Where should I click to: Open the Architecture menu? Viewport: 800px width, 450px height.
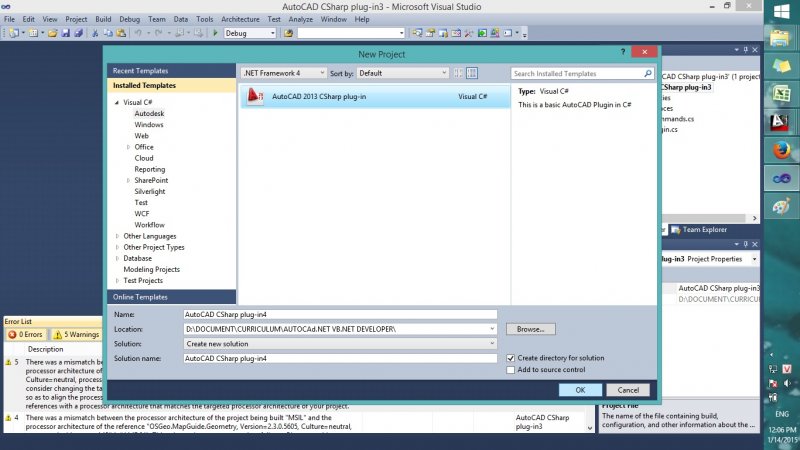click(240, 19)
